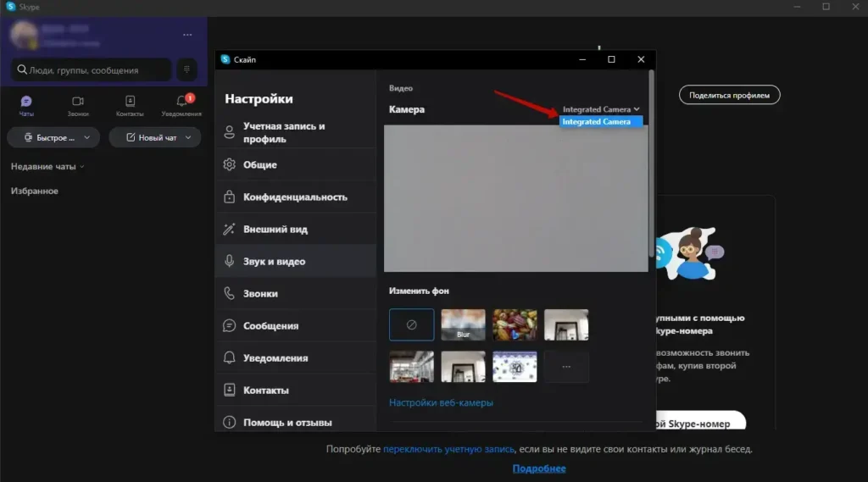This screenshot has width=868, height=482.
Task: Open the Избранное section
Action: [x=34, y=191]
